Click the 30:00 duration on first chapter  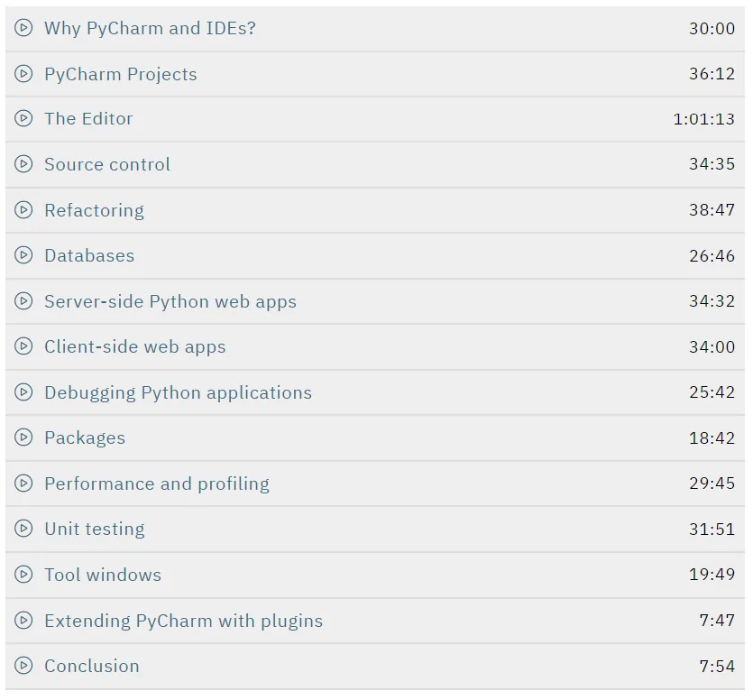712,28
